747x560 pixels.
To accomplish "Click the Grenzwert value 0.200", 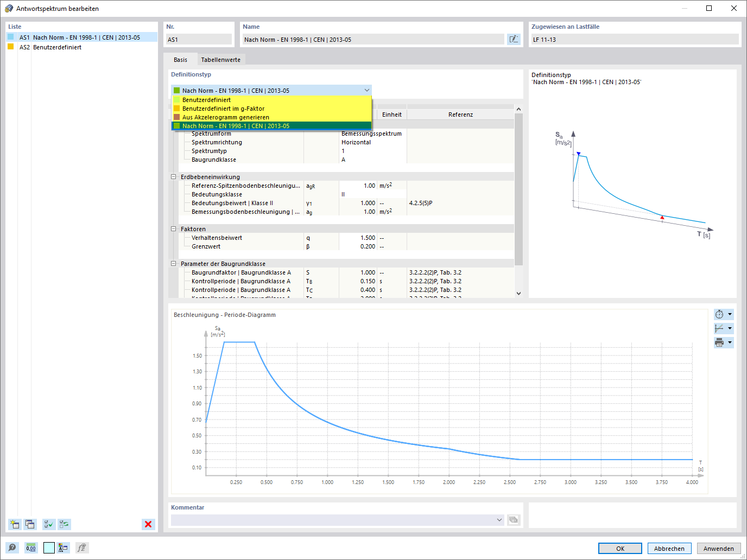I will point(358,246).
